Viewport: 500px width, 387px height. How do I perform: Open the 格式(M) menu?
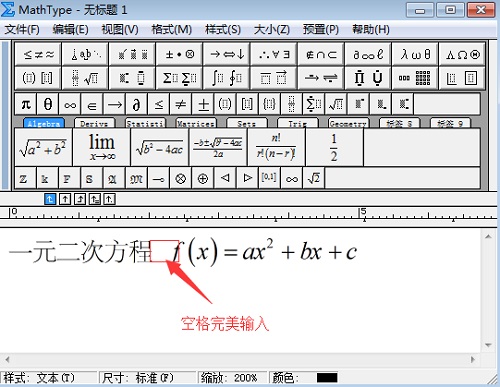(171, 30)
